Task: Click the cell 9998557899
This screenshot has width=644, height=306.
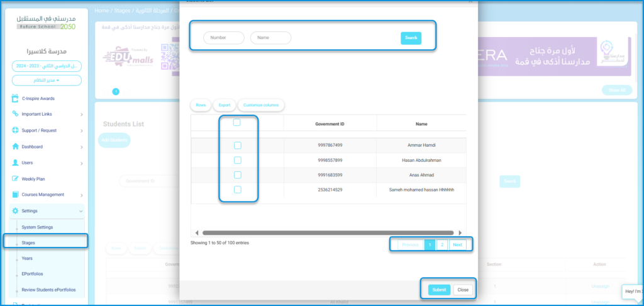Action: tap(330, 161)
